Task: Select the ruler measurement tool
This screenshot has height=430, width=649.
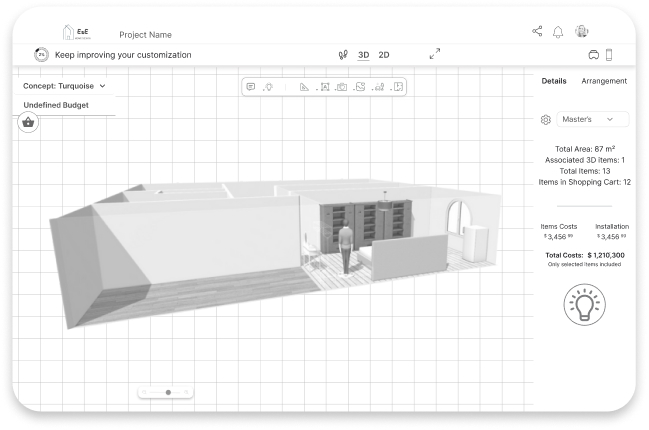Action: coord(305,87)
